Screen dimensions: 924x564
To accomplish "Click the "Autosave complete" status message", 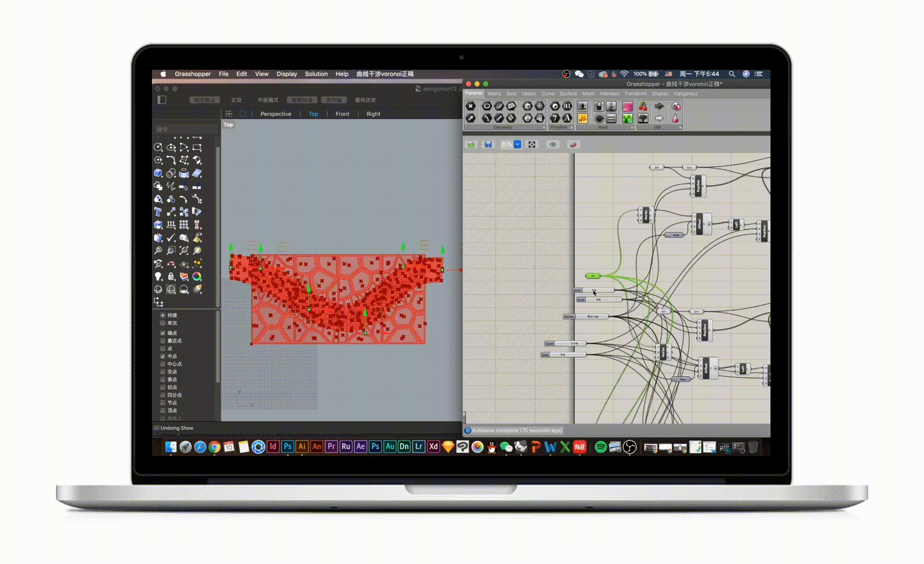I will (x=516, y=431).
